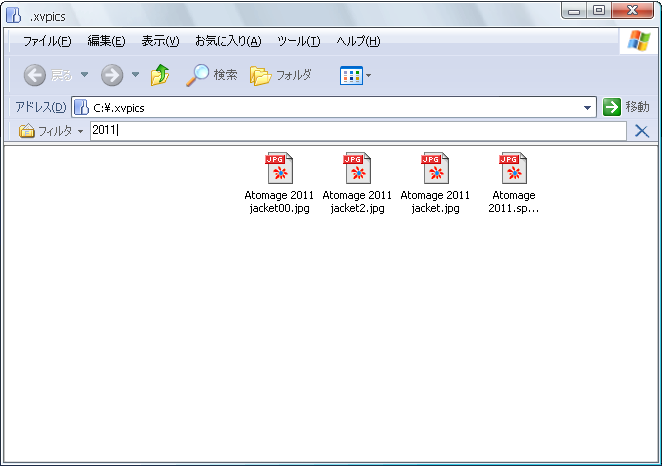This screenshot has height=466, width=662.
Task: Go up one folder level
Action: (x=160, y=75)
